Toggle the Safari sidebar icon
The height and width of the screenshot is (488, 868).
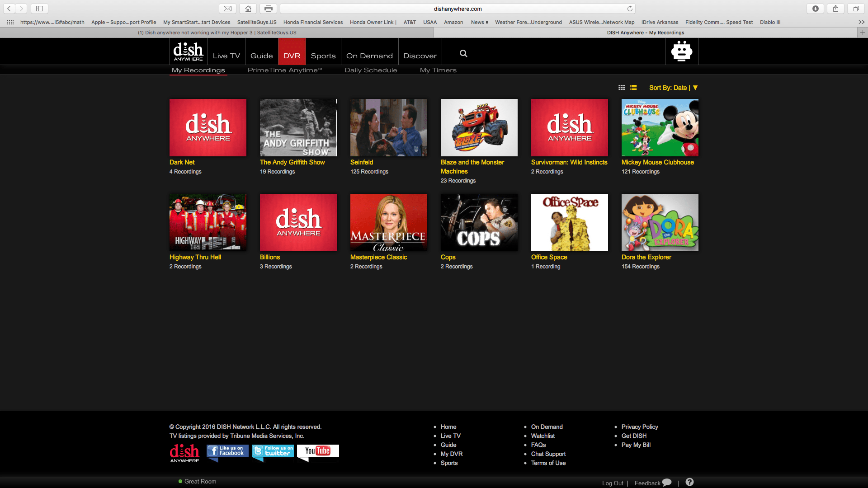pyautogui.click(x=39, y=9)
